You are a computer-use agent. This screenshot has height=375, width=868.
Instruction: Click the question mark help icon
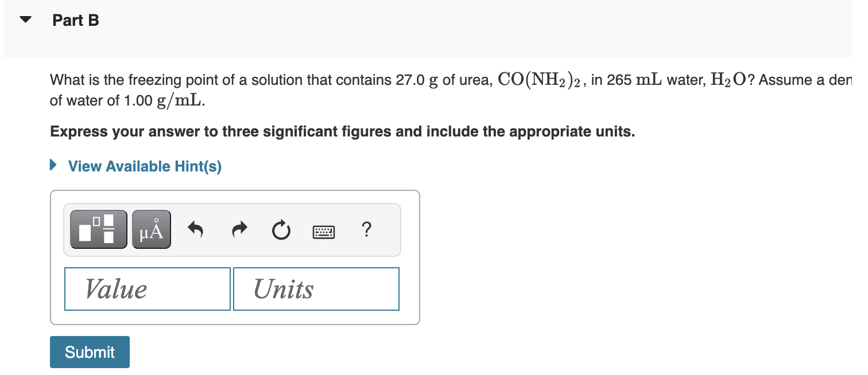[367, 229]
